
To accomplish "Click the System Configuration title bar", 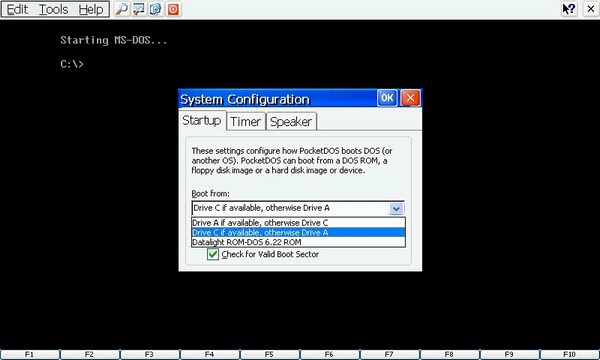I will (x=277, y=99).
